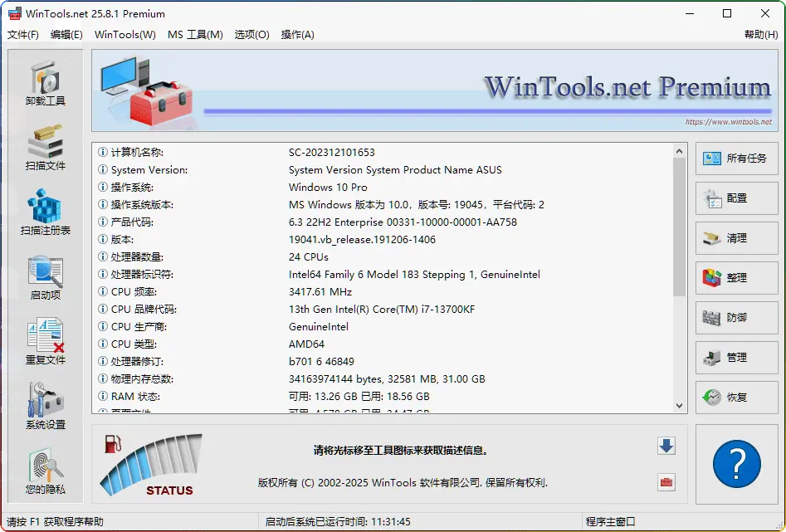
Task: Open the 管理 manage category
Action: point(736,358)
